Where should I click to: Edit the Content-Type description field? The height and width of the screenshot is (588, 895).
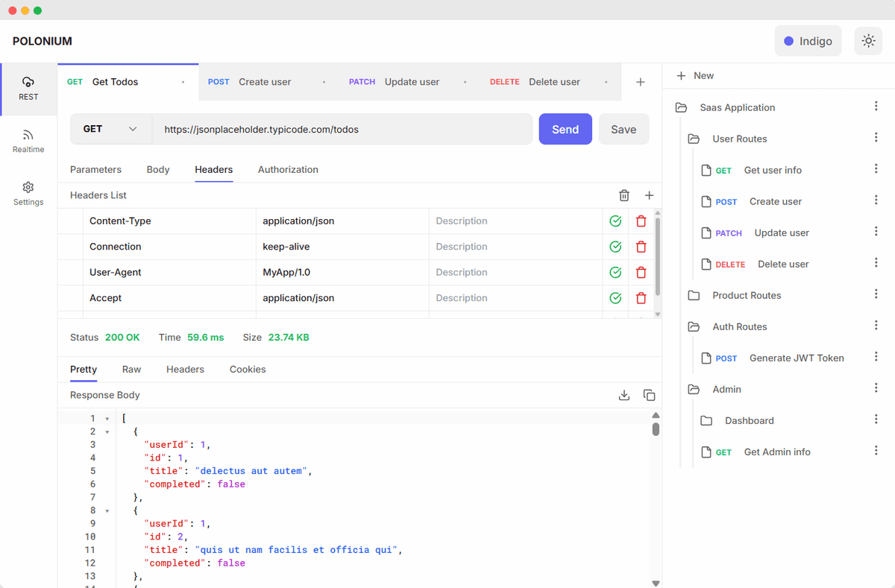tap(515, 221)
